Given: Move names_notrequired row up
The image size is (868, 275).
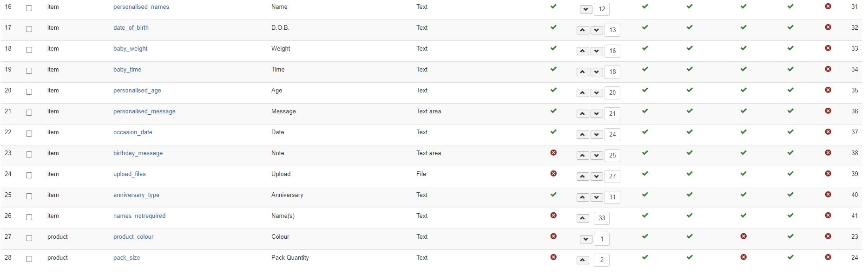Looking at the screenshot, I should tap(582, 218).
